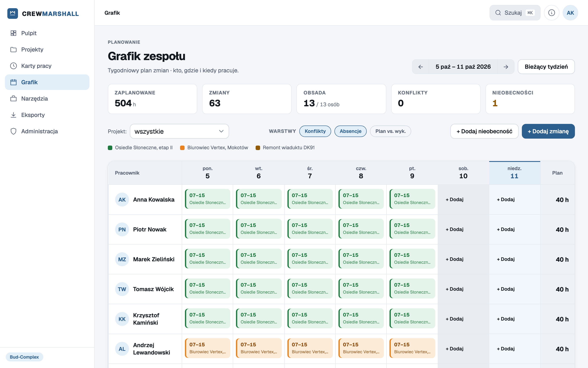Open Andrzej Lewandowski's Monday Biurowiec shift
Image resolution: width=588 pixels, height=368 pixels.
207,348
